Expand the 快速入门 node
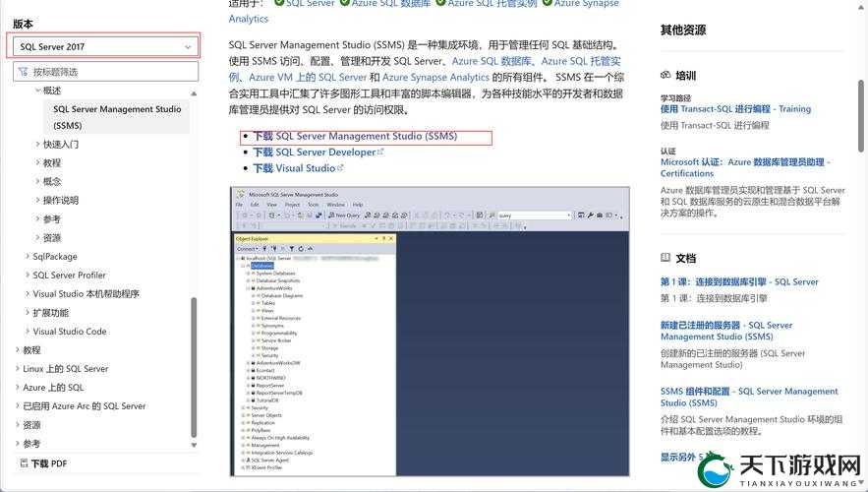The height and width of the screenshot is (492, 868). (37, 144)
